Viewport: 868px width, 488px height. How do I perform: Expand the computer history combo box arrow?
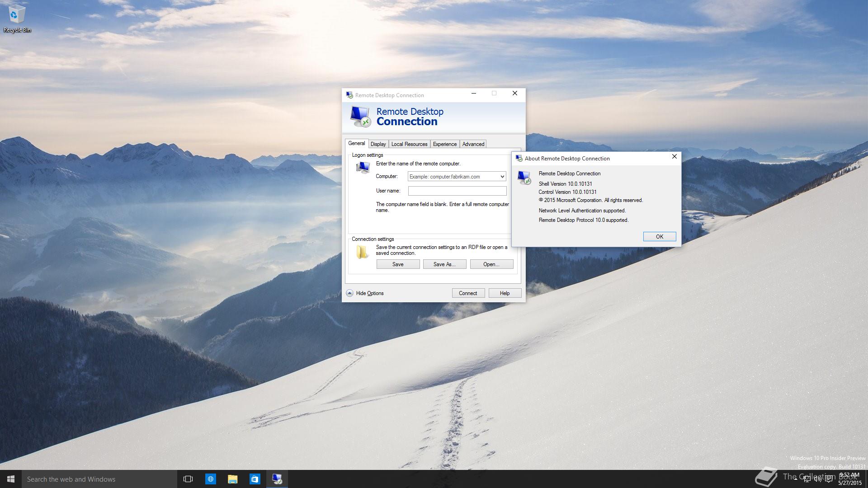[502, 176]
